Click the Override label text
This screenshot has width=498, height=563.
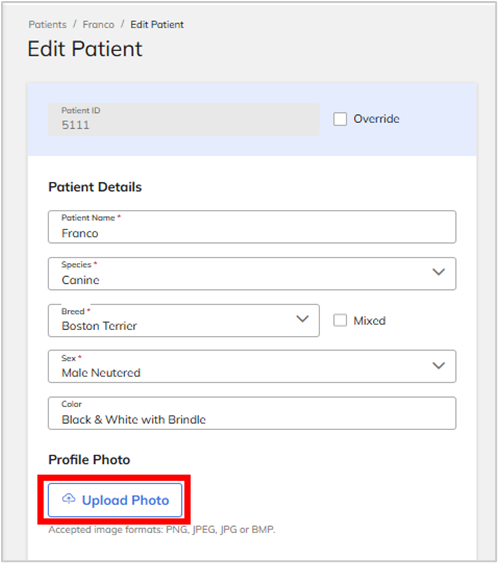tap(376, 119)
